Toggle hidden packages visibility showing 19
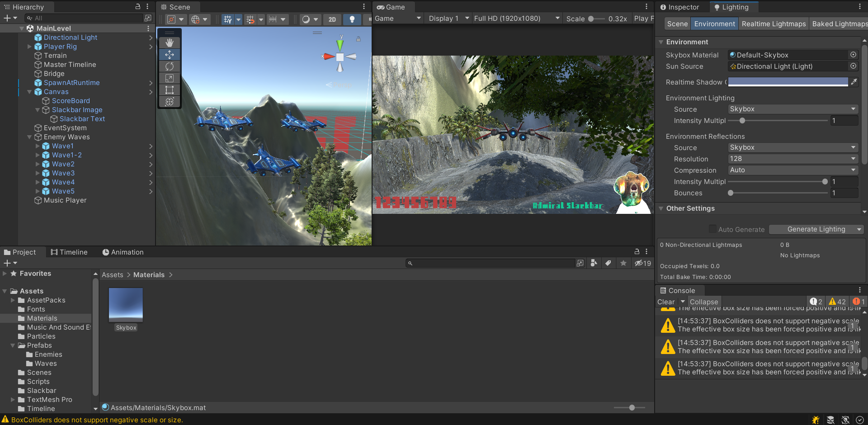Screen dimensions: 868x425 coord(642,263)
